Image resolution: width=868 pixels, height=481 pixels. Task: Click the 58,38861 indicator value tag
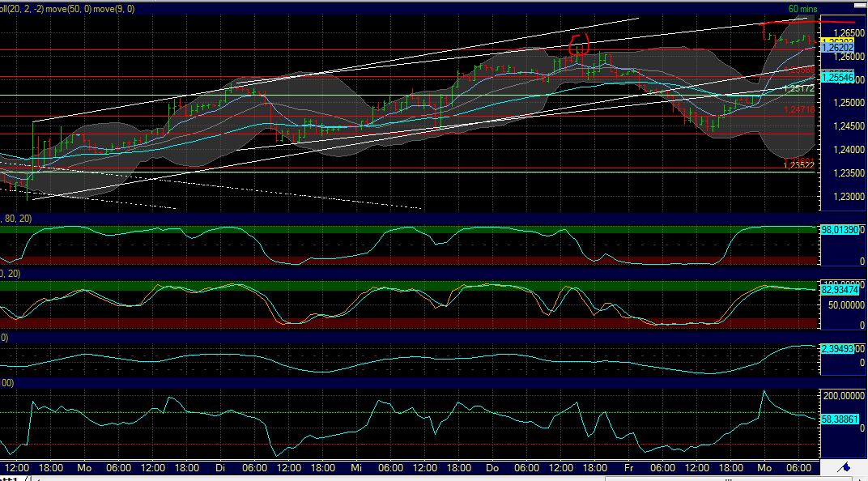click(x=840, y=419)
